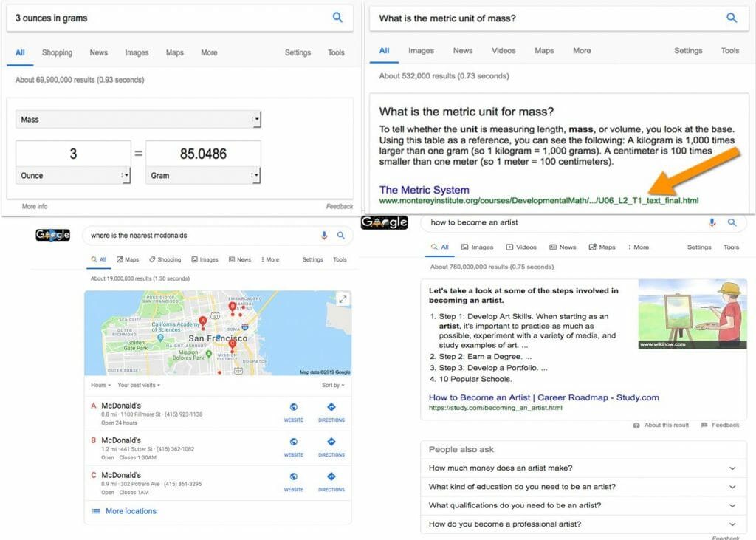This screenshot has width=756, height=540.
Task: Open Videos tab in metric unit search
Action: pos(504,51)
